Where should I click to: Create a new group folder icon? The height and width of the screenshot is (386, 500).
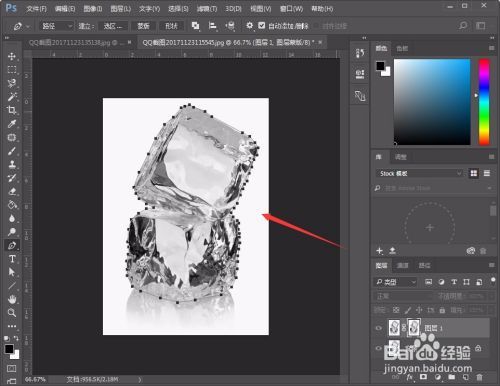click(451, 377)
